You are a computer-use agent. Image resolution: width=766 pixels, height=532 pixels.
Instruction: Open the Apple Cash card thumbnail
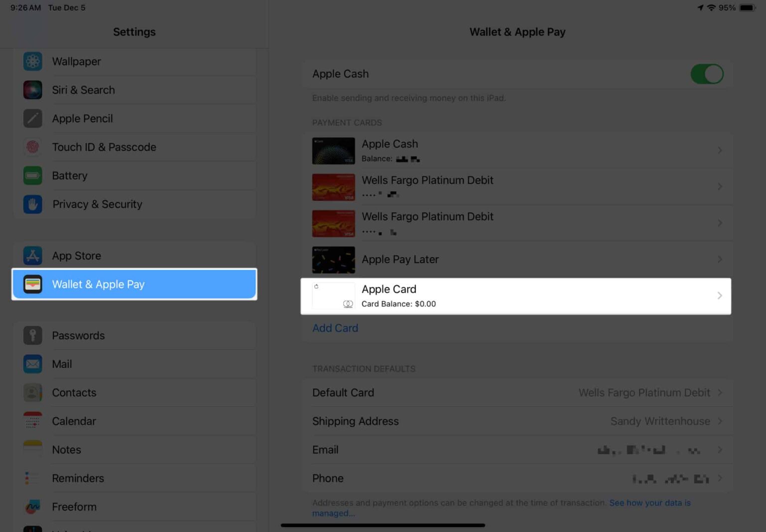pos(333,150)
